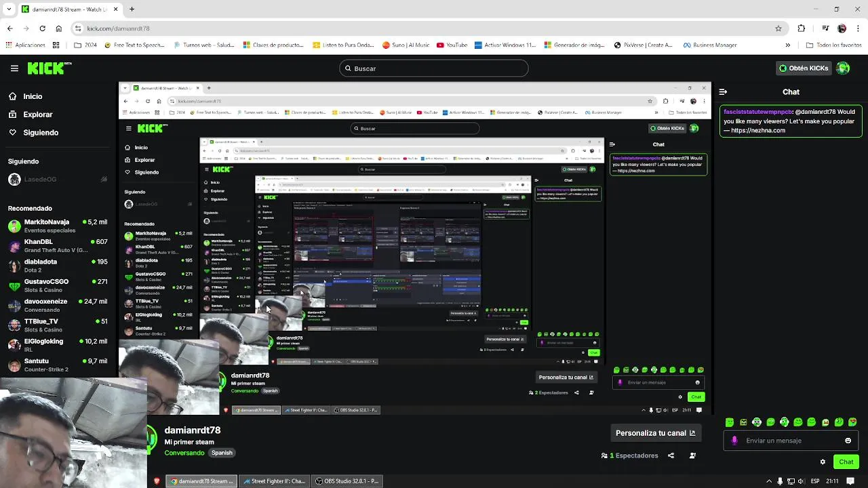Open the PixVerse | Create A... bookmark

click(643, 45)
